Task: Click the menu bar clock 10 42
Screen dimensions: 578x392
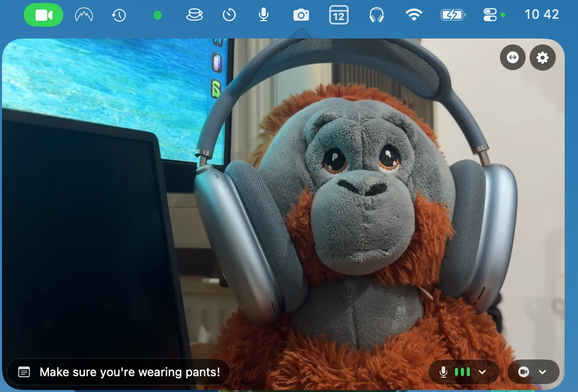Action: click(541, 15)
